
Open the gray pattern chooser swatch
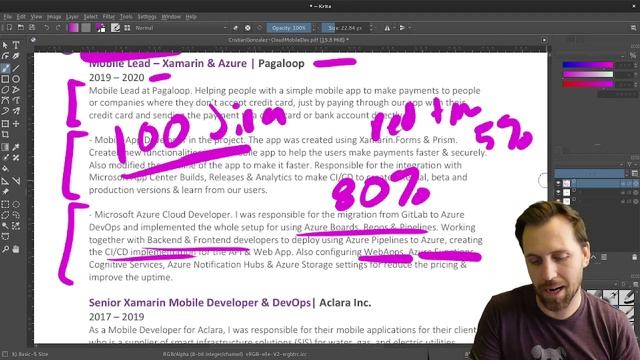coord(86,28)
